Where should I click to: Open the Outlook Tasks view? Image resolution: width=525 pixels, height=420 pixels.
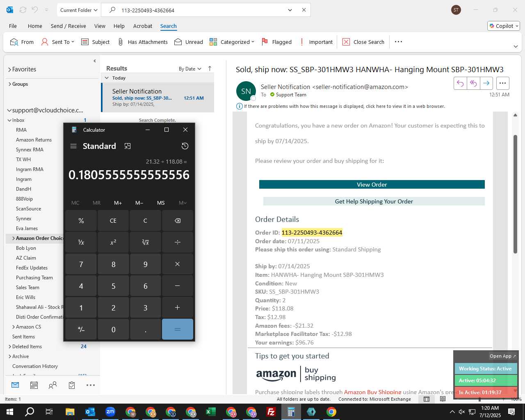pos(72,385)
